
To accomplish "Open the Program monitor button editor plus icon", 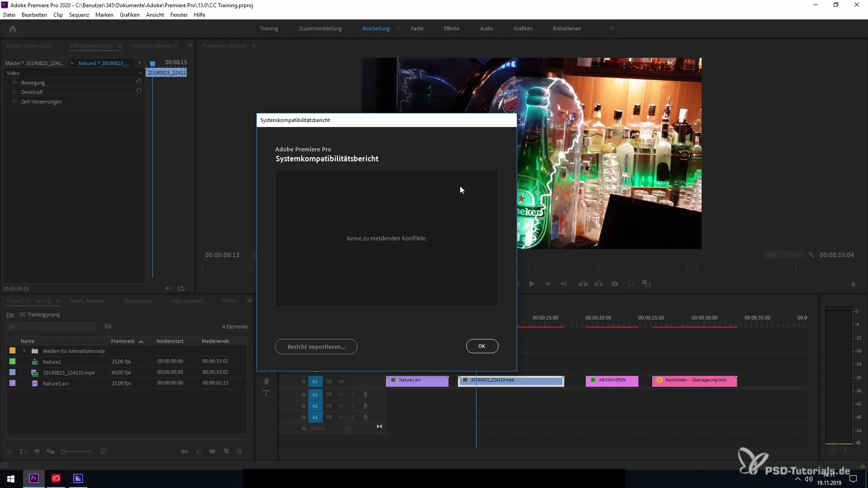I will coord(853,284).
